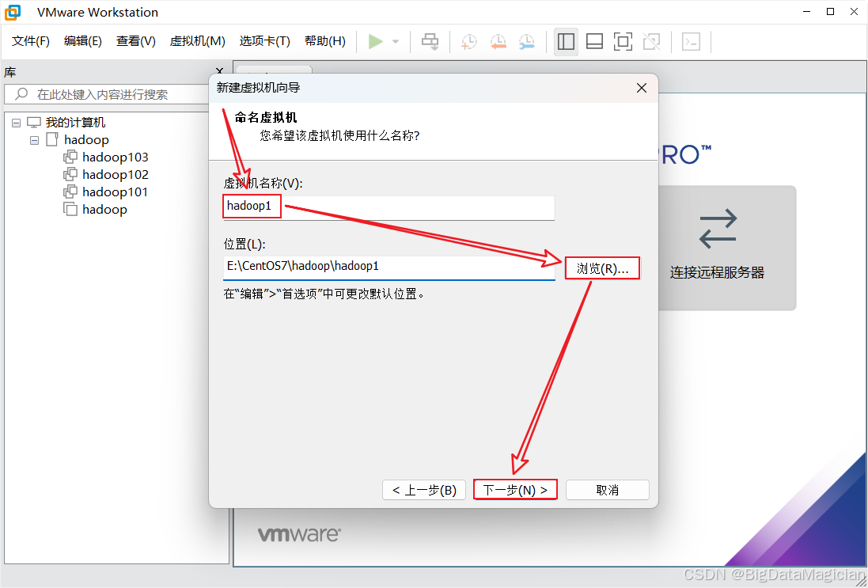Click the send Ctrl+Alt+Del toolbar icon
The width and height of the screenshot is (868, 588).
click(x=430, y=41)
